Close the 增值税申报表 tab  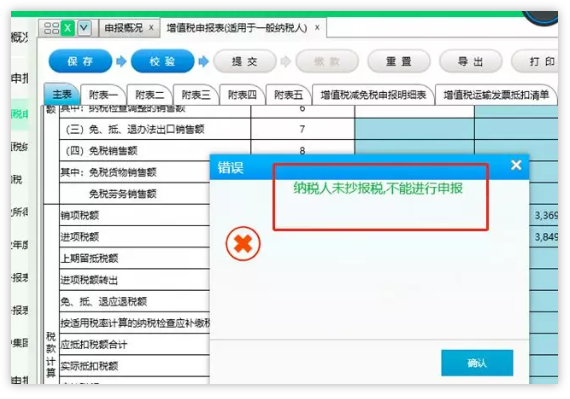317,28
